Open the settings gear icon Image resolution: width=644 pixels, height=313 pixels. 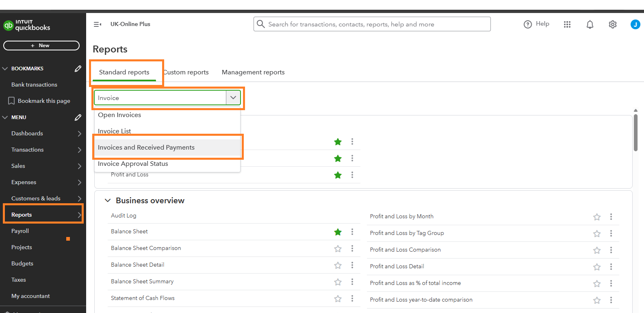613,24
